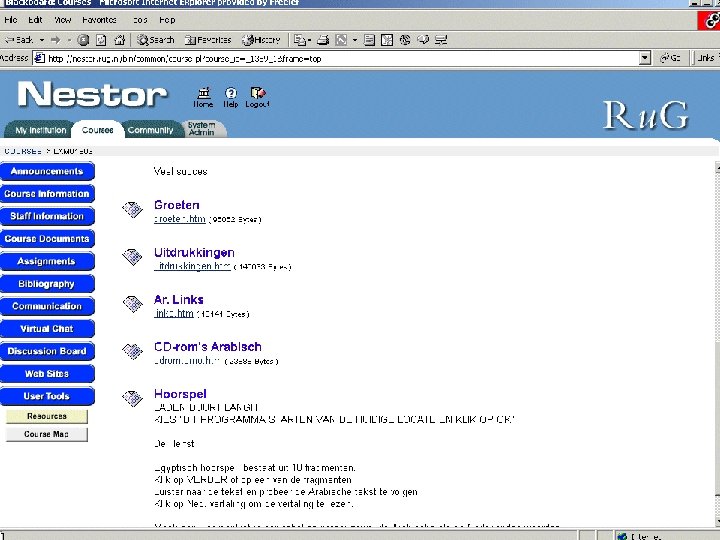Open the File menu
The image size is (720, 540).
coord(11,20)
